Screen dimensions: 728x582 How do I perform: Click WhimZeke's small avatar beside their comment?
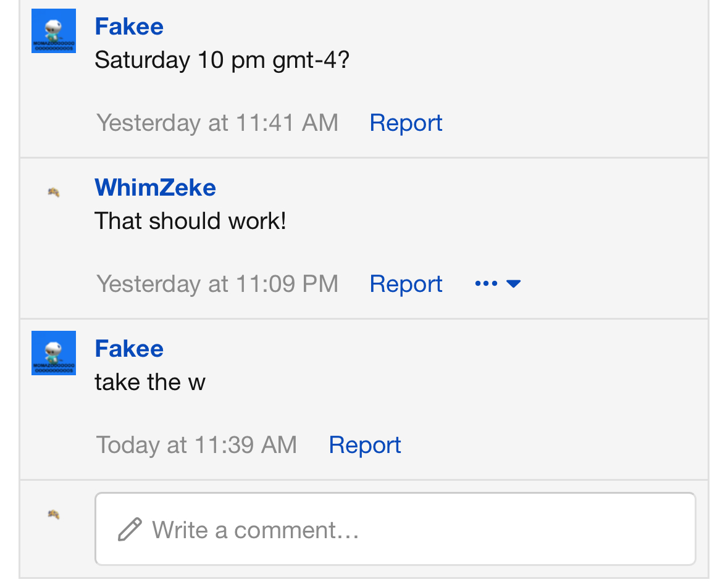pyautogui.click(x=54, y=193)
